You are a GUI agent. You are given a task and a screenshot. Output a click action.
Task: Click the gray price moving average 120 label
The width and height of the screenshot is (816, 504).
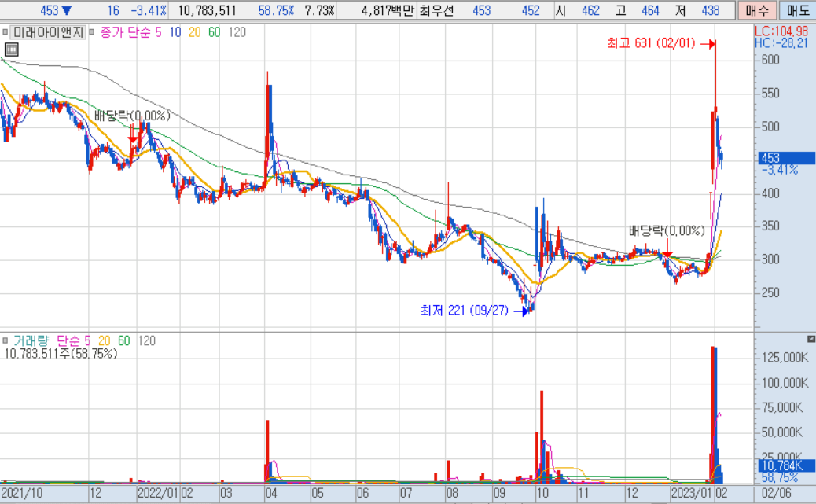(237, 32)
